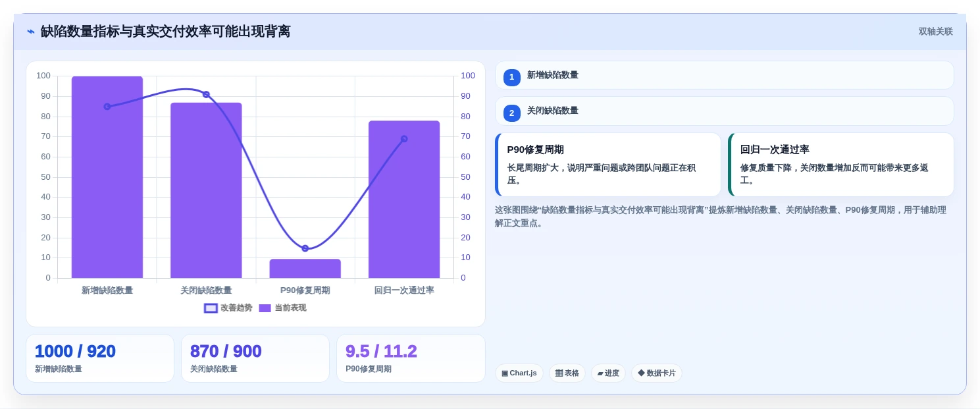Viewport: 980px width, 409px height.
Task: Click the trend line point above 新增缺陷数量
Action: pos(107,107)
